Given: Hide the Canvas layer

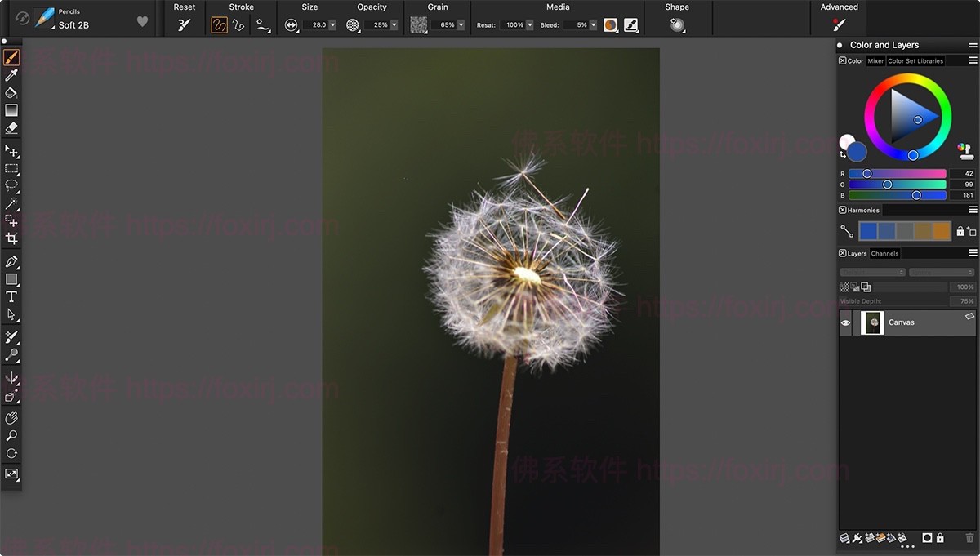Looking at the screenshot, I should tap(845, 322).
